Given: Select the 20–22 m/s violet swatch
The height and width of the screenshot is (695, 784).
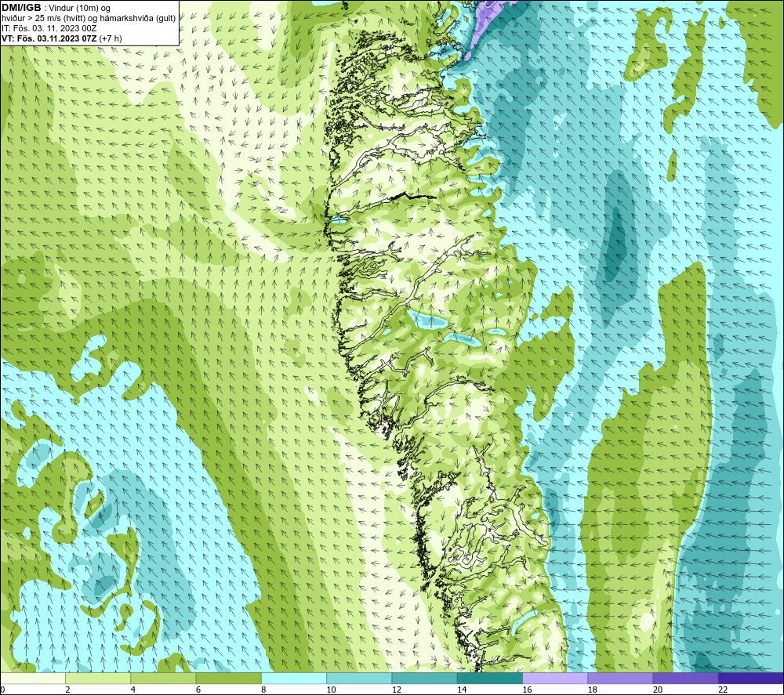Looking at the screenshot, I should [x=685, y=678].
